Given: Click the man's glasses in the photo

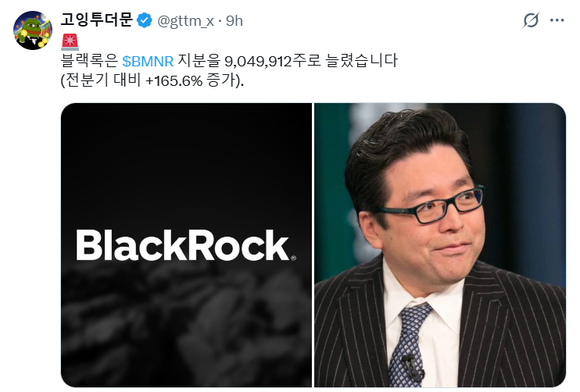Looking at the screenshot, I should tap(430, 206).
